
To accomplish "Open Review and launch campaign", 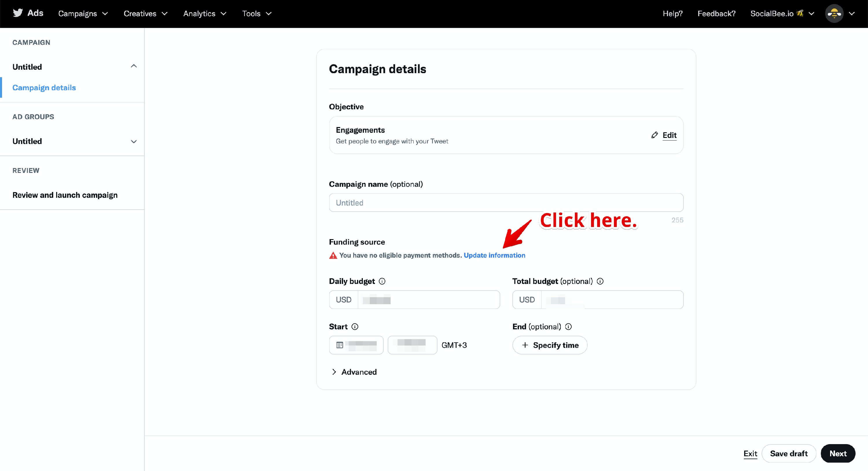I will point(65,195).
